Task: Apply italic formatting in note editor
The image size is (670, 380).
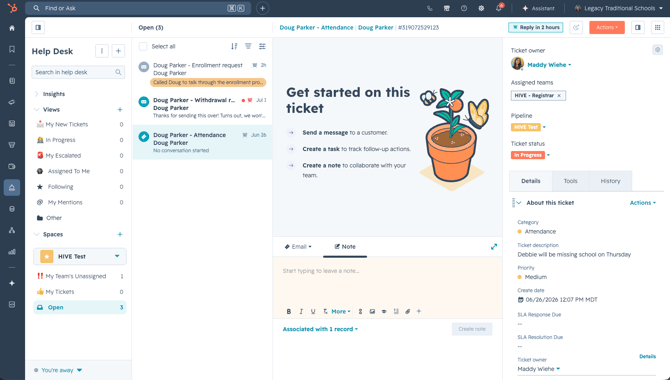Action: (x=301, y=312)
